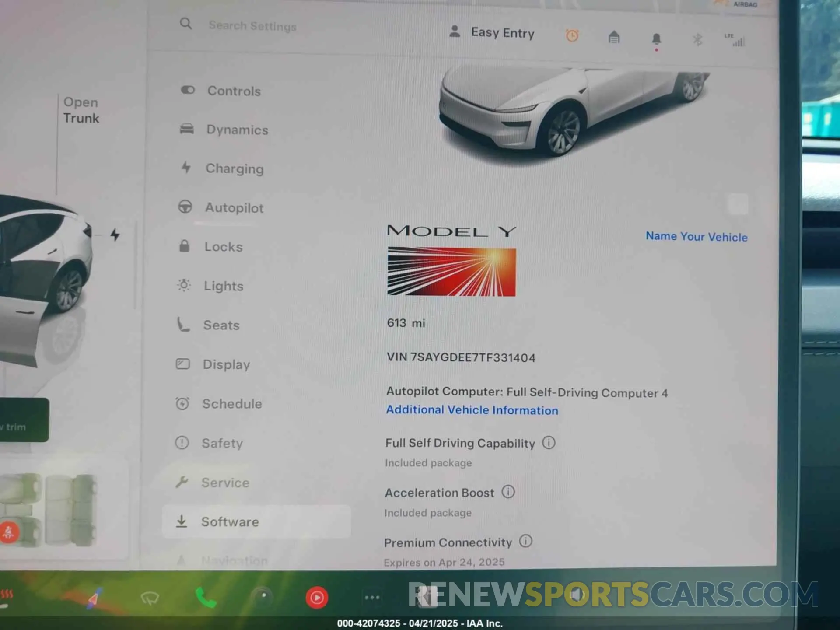Open Additional Vehicle Information link

tap(472, 410)
